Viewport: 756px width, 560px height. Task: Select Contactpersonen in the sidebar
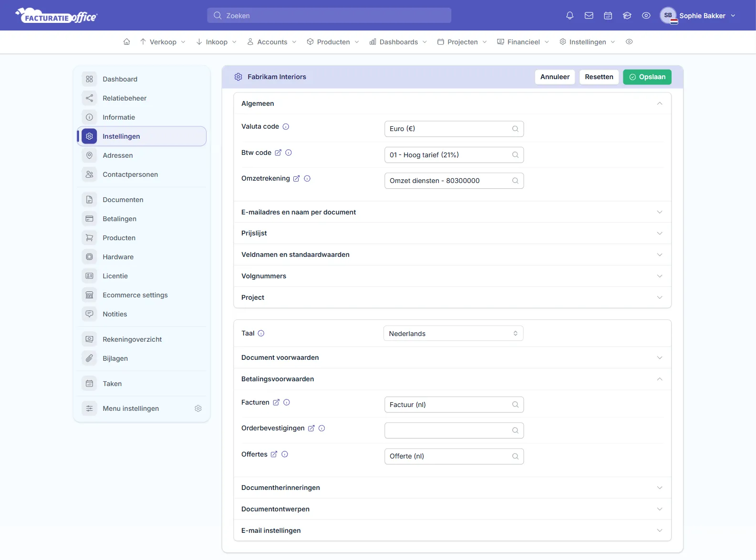pyautogui.click(x=142, y=174)
